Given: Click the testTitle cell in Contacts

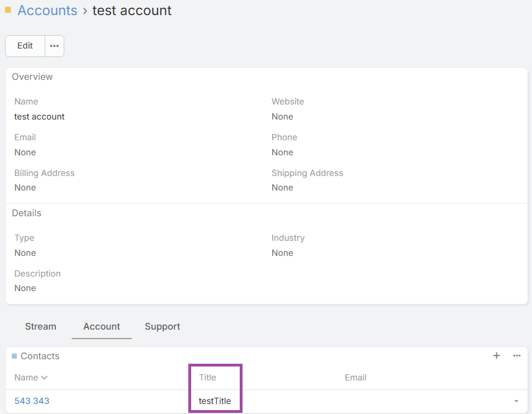Looking at the screenshot, I should 215,401.
